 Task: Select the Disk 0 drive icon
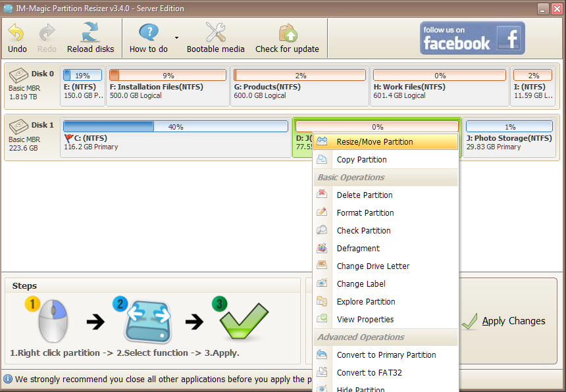[x=20, y=76]
